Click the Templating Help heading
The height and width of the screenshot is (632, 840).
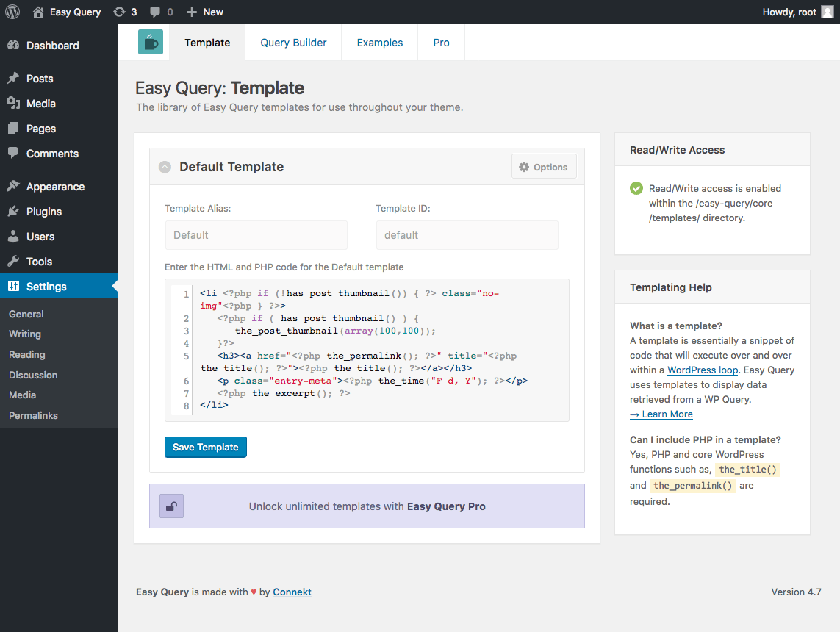671,287
